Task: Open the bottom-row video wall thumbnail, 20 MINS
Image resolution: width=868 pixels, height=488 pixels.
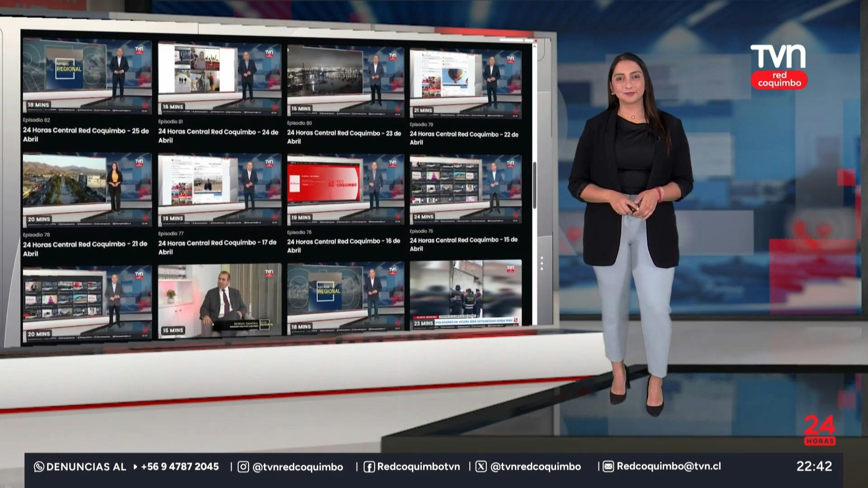Action: pos(87,304)
